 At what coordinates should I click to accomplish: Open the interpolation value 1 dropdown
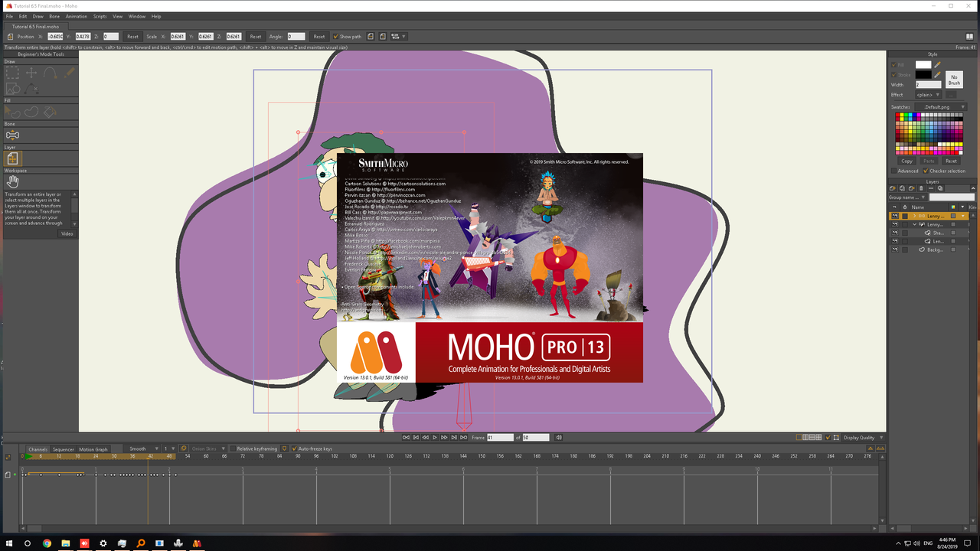point(169,448)
